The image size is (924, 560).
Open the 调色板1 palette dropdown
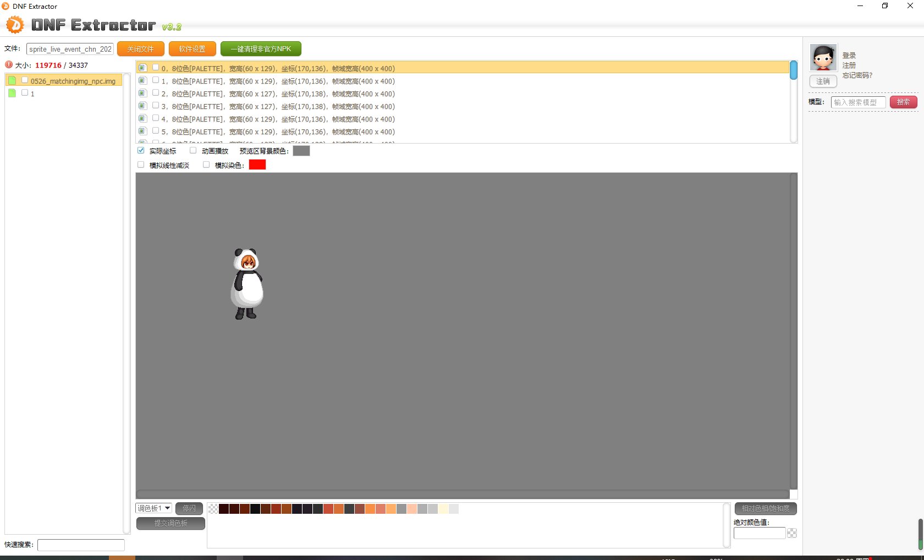[x=154, y=508]
